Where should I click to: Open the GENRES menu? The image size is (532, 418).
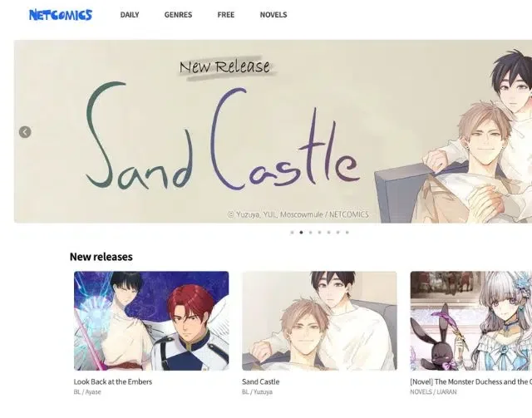point(178,15)
